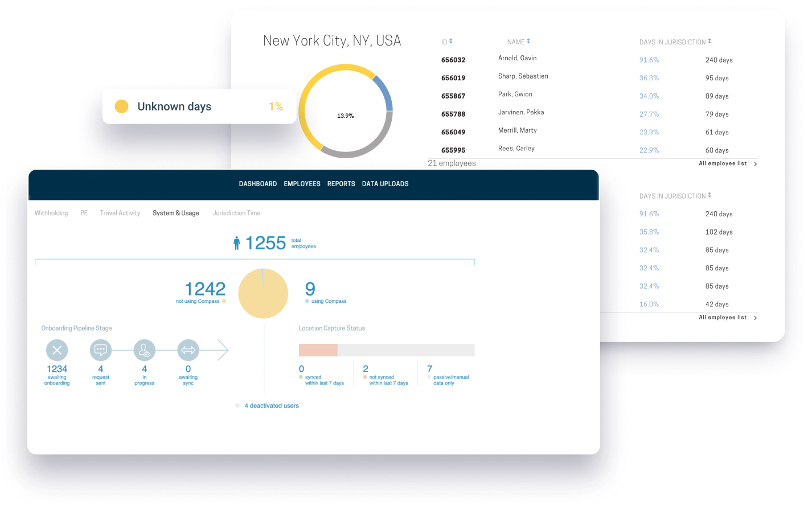Sort the table by the ID column

(x=447, y=42)
